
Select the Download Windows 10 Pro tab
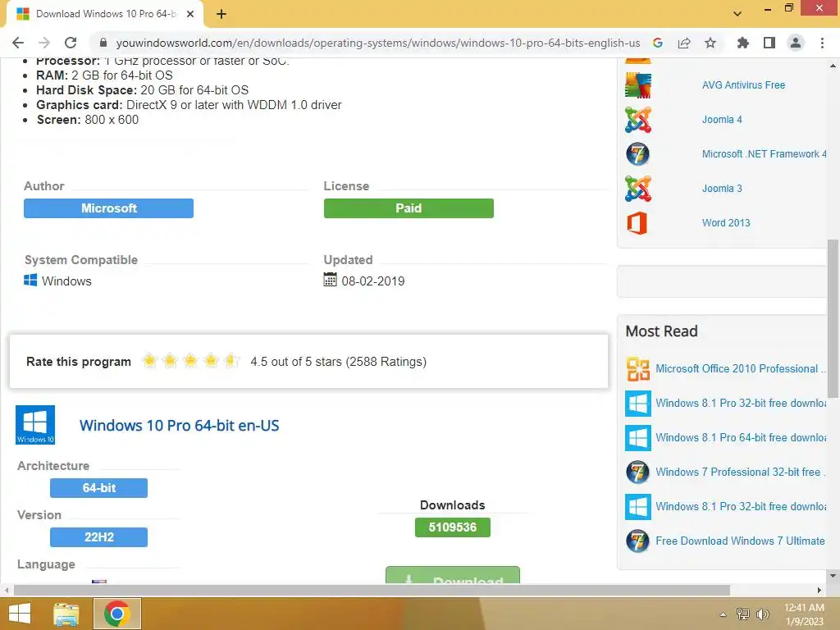(104, 14)
